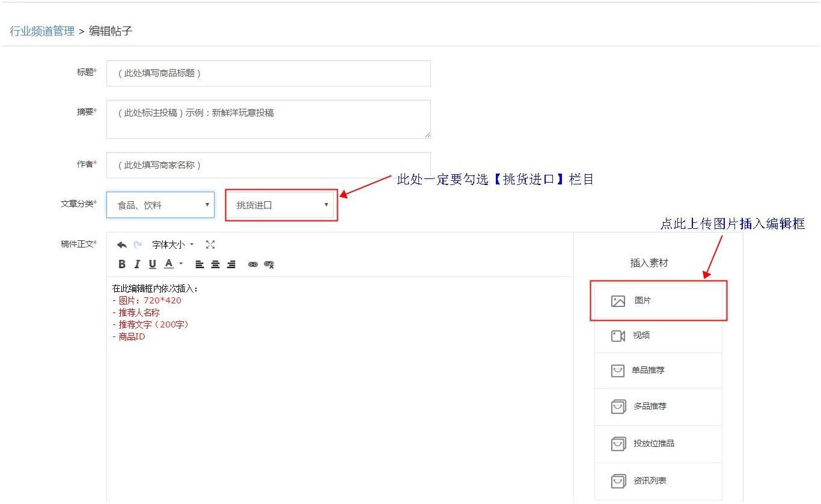The width and height of the screenshot is (821, 504).
Task: Click the 编辑帖子 breadcrumb text
Action: (111, 31)
